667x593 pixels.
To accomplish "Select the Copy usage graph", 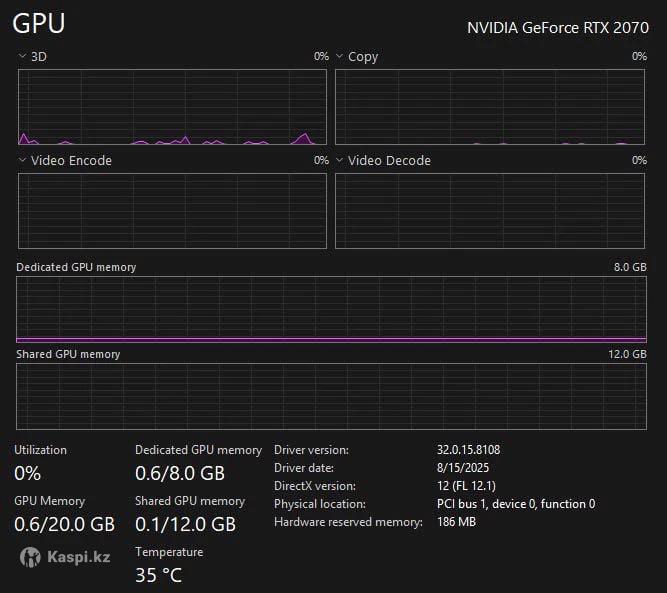I will tap(490, 107).
